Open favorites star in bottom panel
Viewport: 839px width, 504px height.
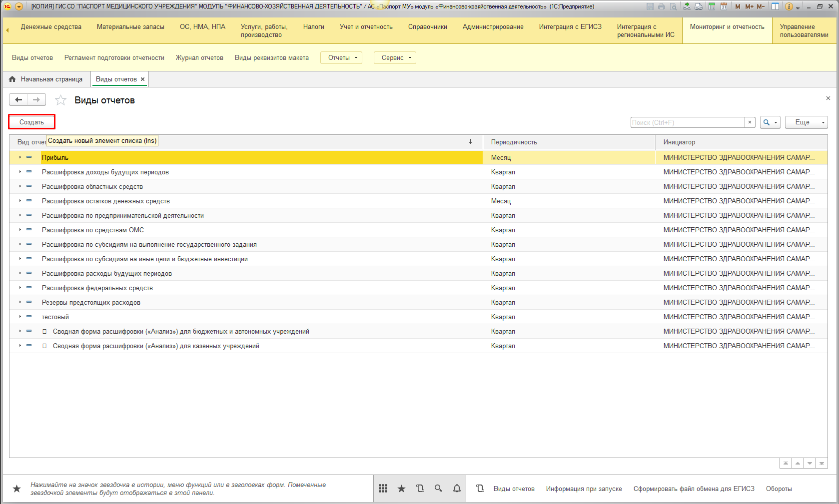[401, 489]
